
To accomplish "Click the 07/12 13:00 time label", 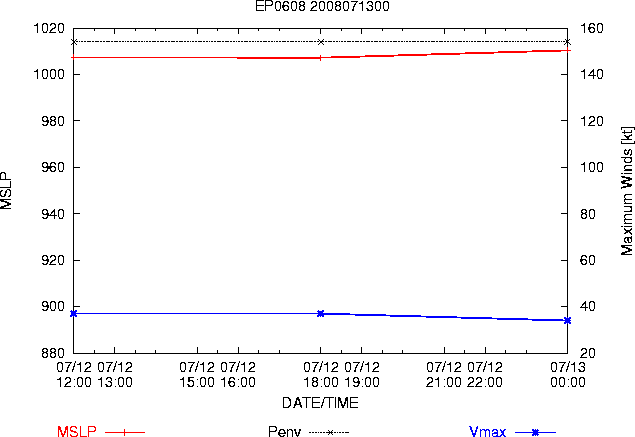I will [x=115, y=375].
